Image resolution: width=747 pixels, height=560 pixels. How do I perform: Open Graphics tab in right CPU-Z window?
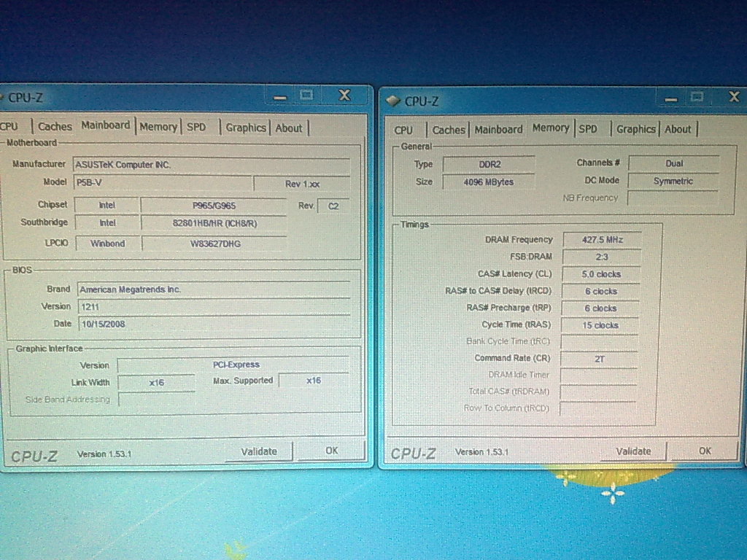[636, 129]
